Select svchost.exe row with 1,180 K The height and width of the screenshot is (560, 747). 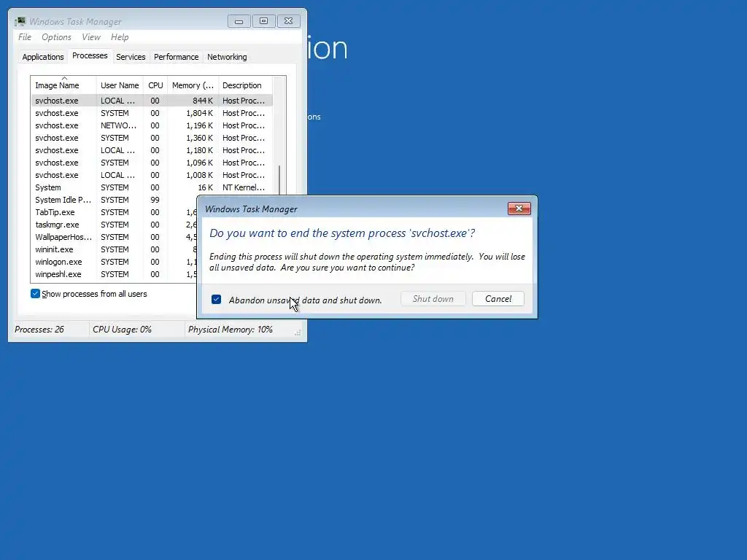(x=152, y=150)
